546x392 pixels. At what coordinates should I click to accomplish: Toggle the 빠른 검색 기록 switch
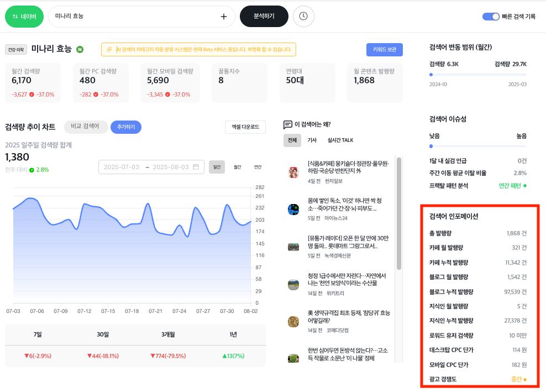pyautogui.click(x=491, y=17)
